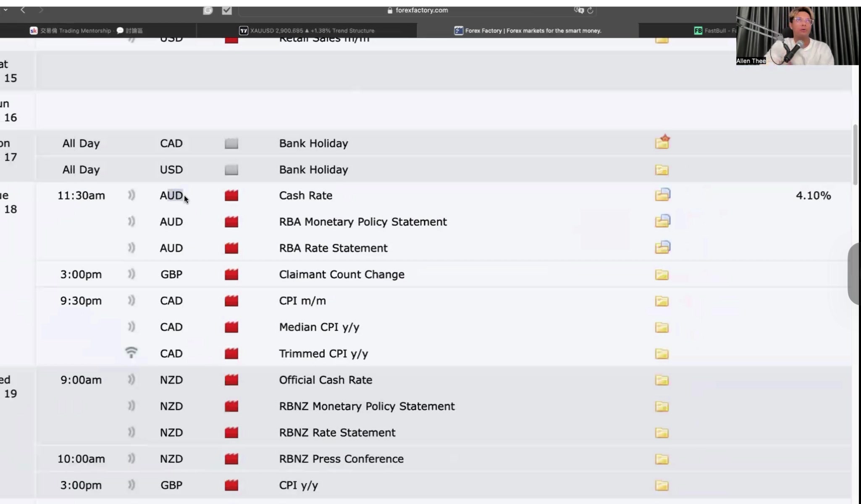The image size is (861, 504).
Task: Open detail folder for Claimant Count Change
Action: click(x=661, y=275)
